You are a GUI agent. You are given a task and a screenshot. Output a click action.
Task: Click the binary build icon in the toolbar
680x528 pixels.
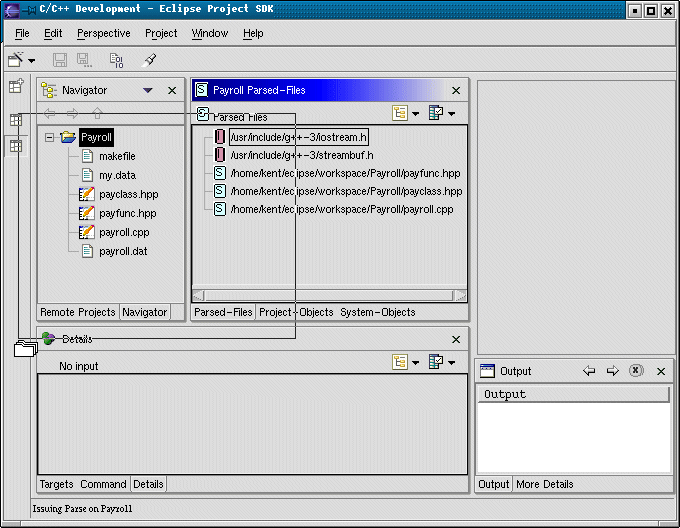(x=116, y=60)
